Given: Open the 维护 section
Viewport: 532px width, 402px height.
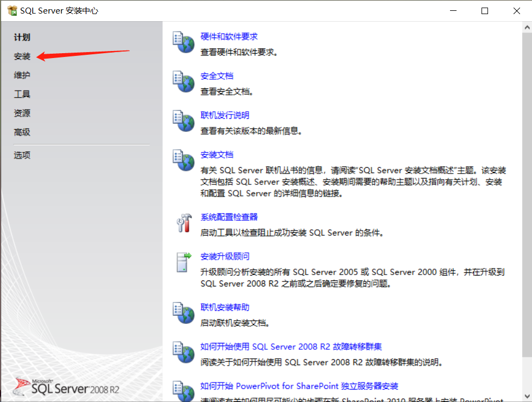Looking at the screenshot, I should tap(22, 75).
